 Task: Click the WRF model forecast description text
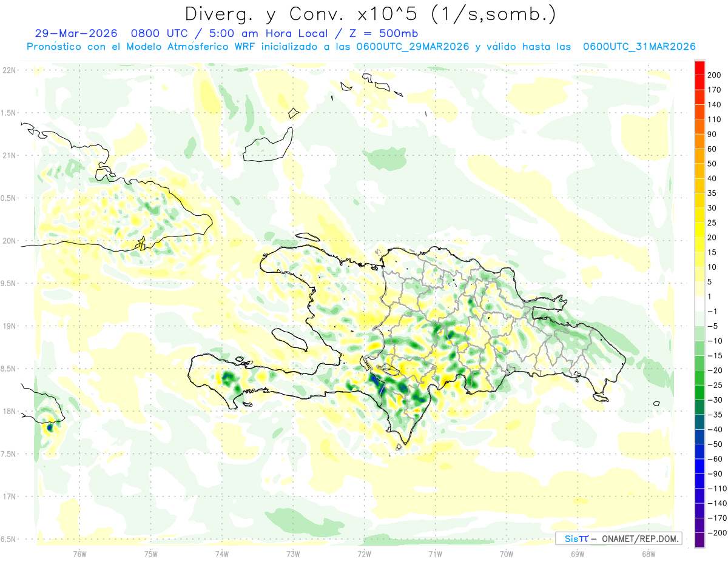pyautogui.click(x=361, y=46)
